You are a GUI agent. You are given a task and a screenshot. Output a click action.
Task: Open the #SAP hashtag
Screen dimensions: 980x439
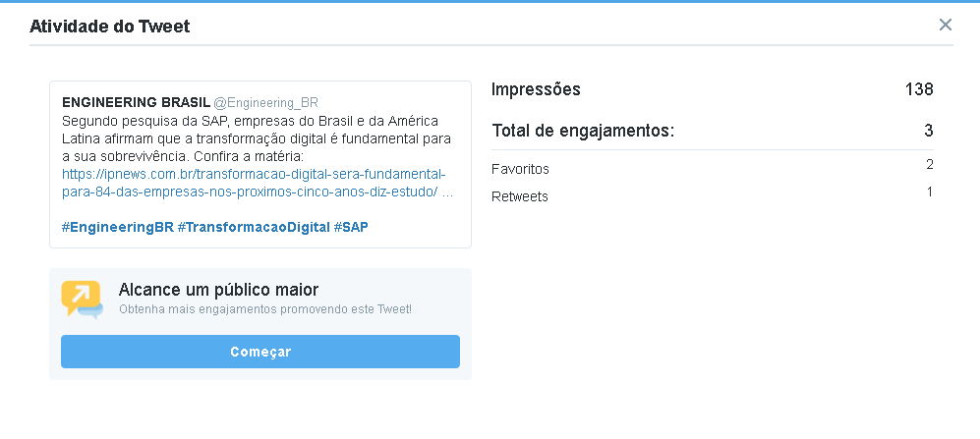pos(351,227)
